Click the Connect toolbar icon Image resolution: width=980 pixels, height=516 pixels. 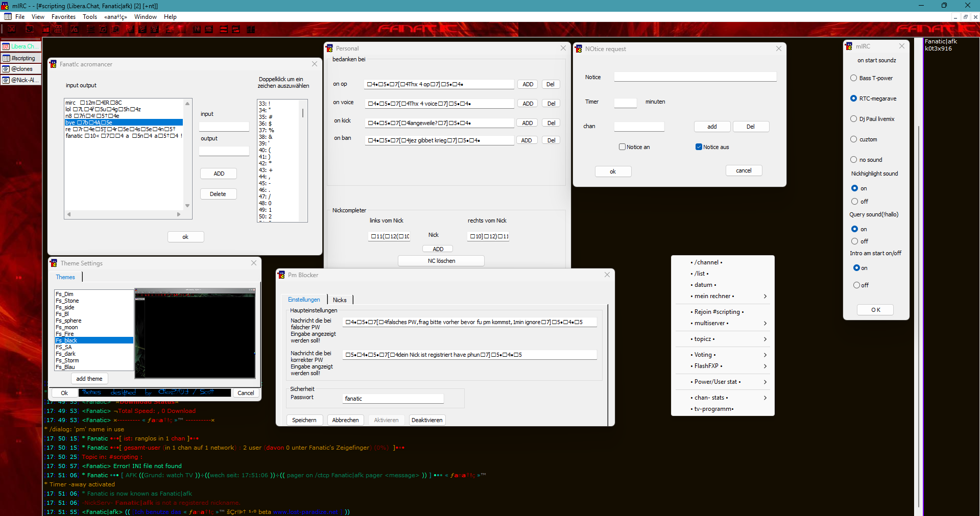point(12,29)
